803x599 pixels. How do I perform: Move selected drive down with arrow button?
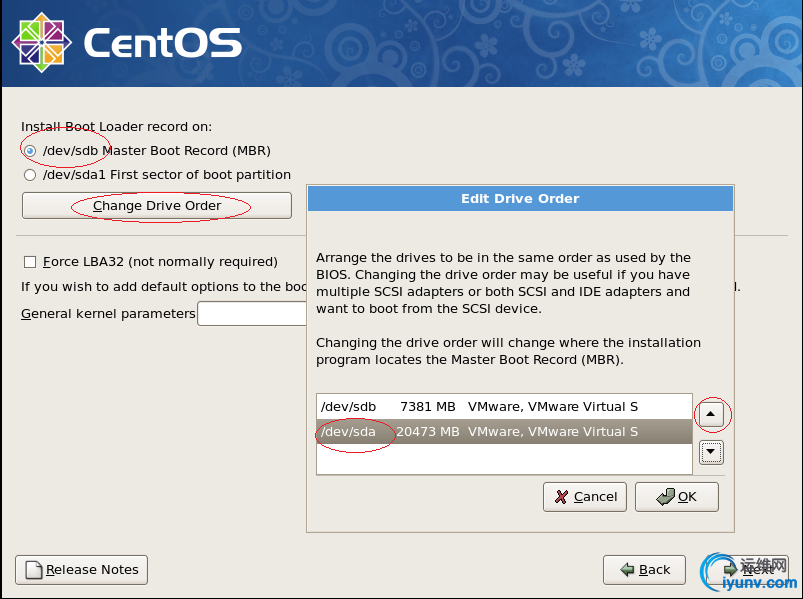click(711, 452)
